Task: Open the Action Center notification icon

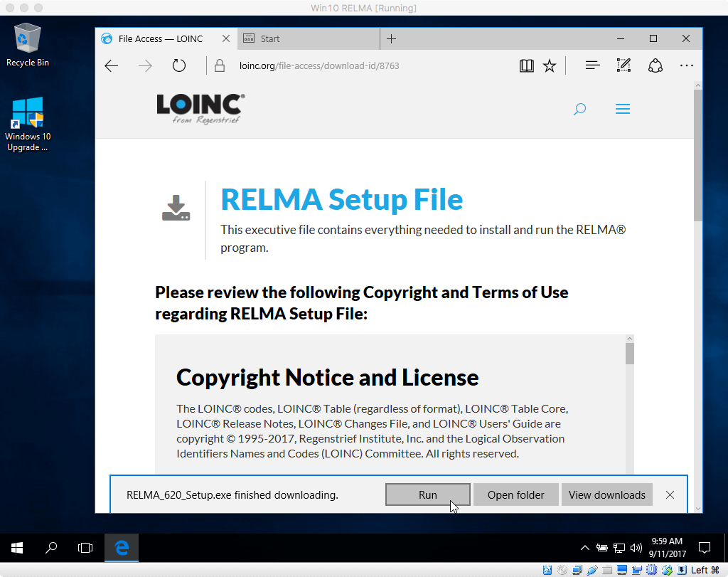Action: point(705,548)
